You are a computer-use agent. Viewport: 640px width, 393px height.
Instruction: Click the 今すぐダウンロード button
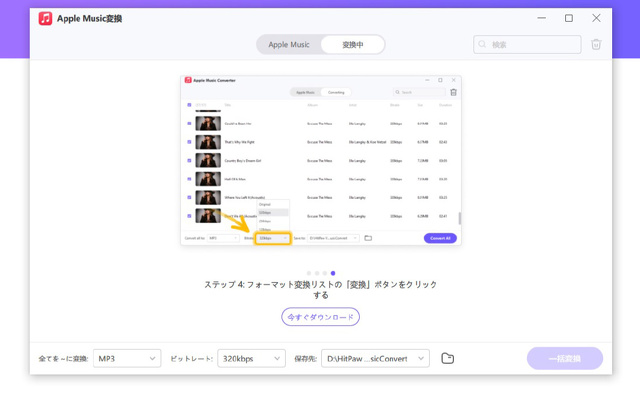(x=320, y=317)
